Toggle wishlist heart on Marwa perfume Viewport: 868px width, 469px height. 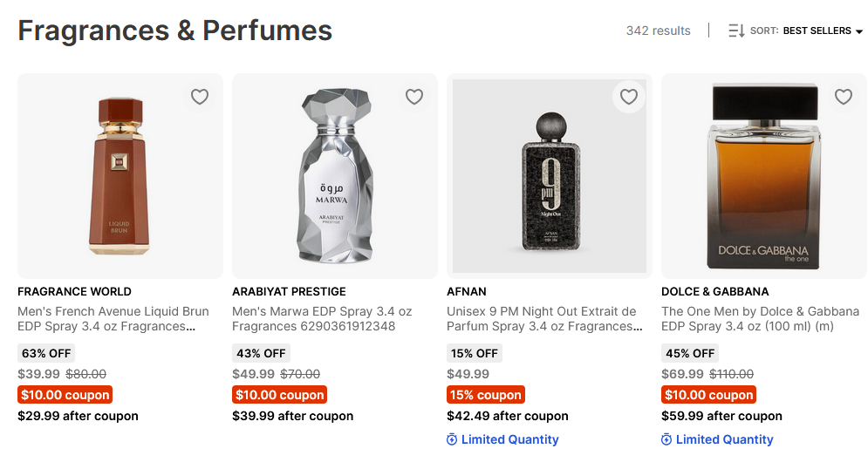point(414,97)
